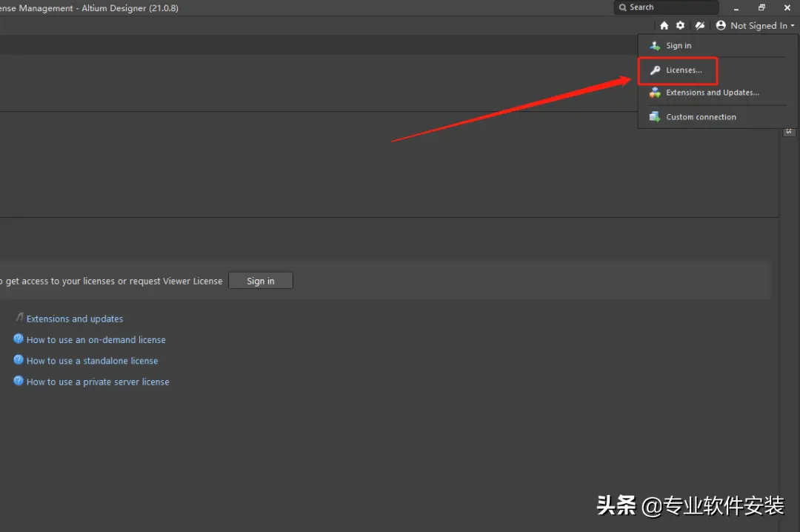
Task: Click the user account avatar icon
Action: pyautogui.click(x=721, y=25)
